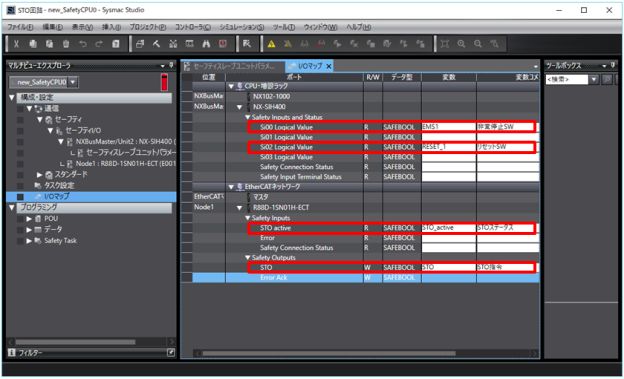This screenshot has width=624, height=379.
Task: Click the binoculars Search icon
Action: coord(206,44)
